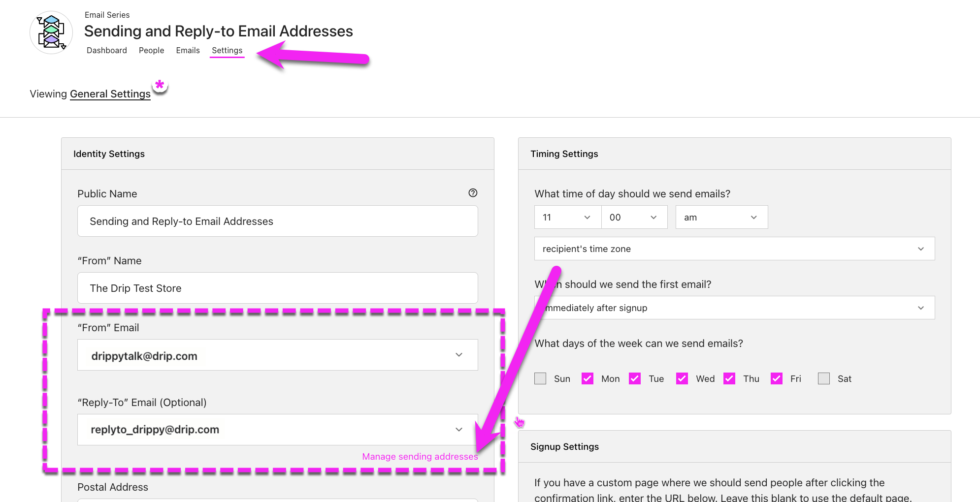This screenshot has height=502, width=980.
Task: Open the "Reply-To" Email dropdown
Action: (278, 430)
